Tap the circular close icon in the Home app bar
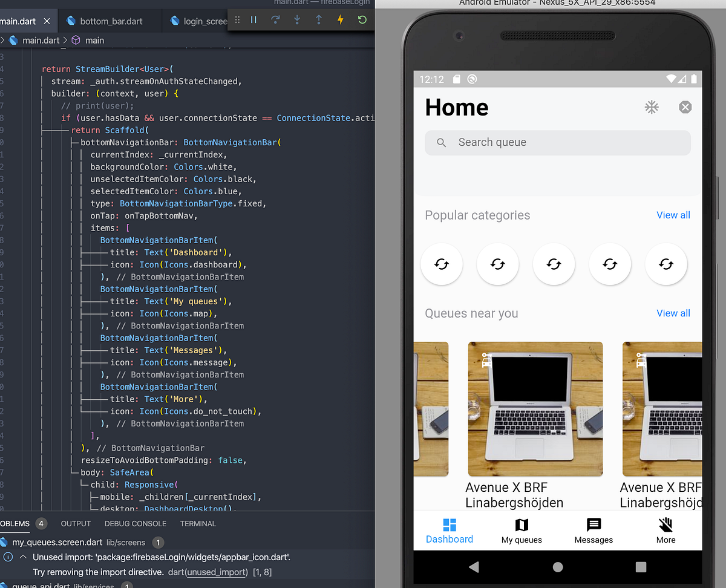726x588 pixels. (x=685, y=107)
